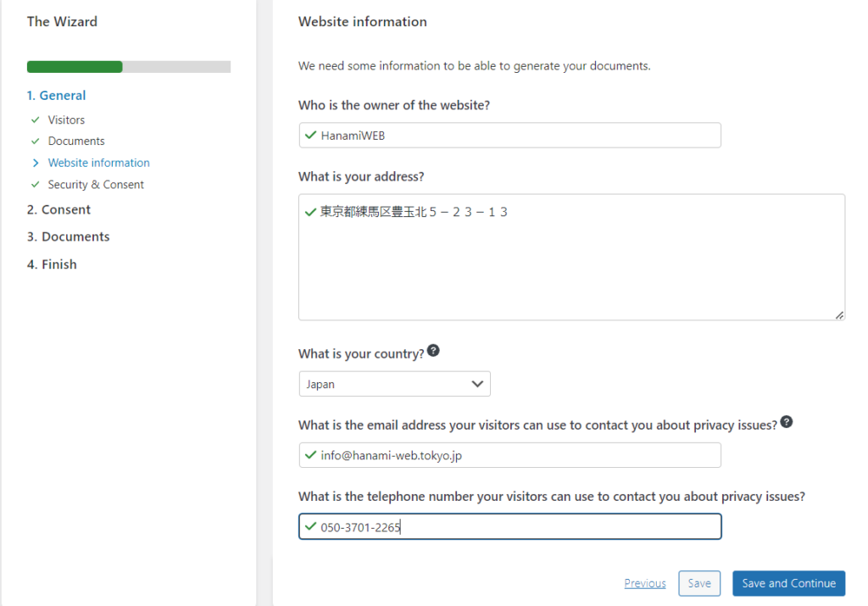Select the Visitors sub-step
This screenshot has width=868, height=606.
pyautogui.click(x=66, y=120)
